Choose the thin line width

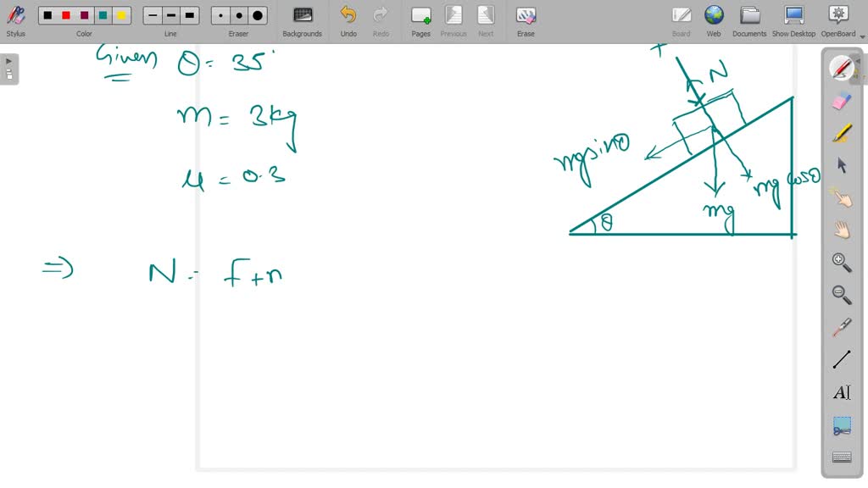point(153,15)
